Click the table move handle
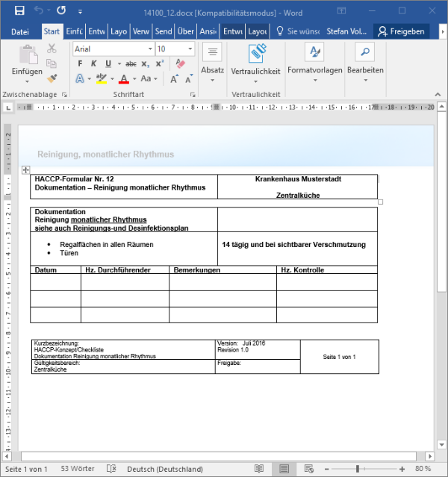This screenshot has width=448, height=477. tap(26, 171)
